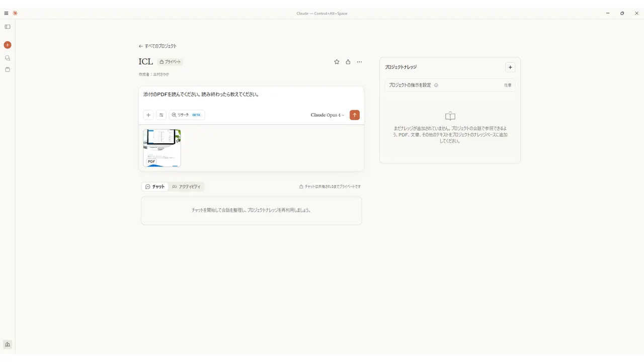Share the ICL project
Viewport: 644px width, 362px height.
coord(348,62)
